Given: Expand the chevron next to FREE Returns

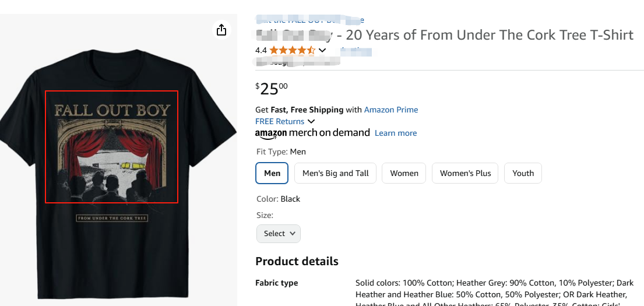Looking at the screenshot, I should coord(311,121).
